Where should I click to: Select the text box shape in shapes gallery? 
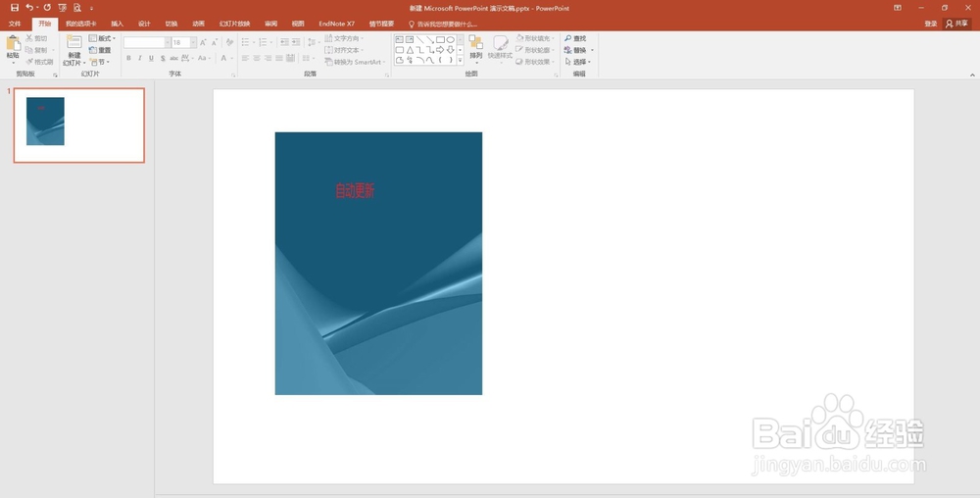(400, 39)
